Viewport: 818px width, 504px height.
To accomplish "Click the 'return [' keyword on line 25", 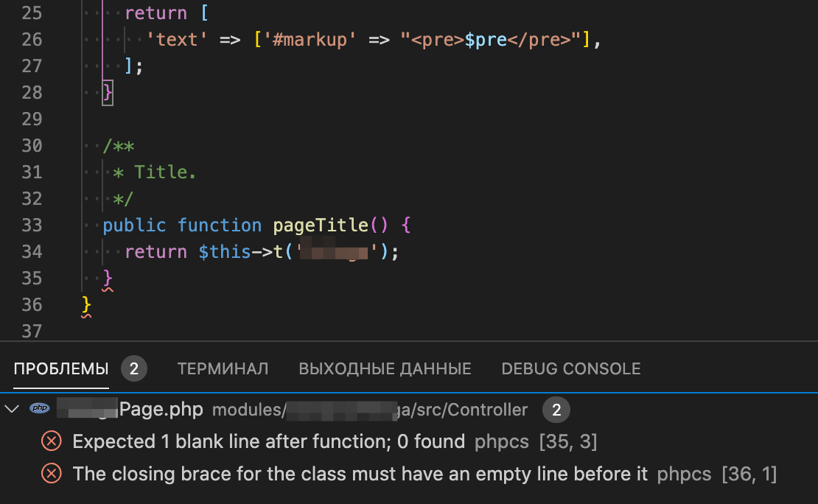I will (x=167, y=13).
